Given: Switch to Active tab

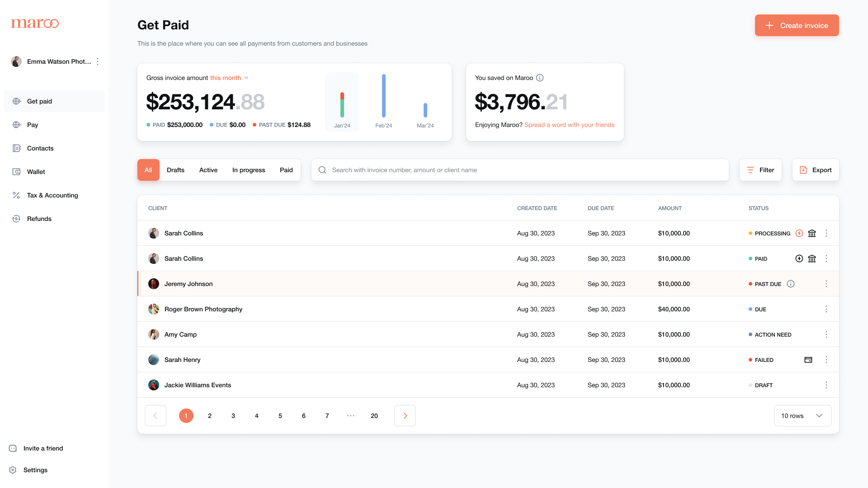Looking at the screenshot, I should click(x=208, y=170).
